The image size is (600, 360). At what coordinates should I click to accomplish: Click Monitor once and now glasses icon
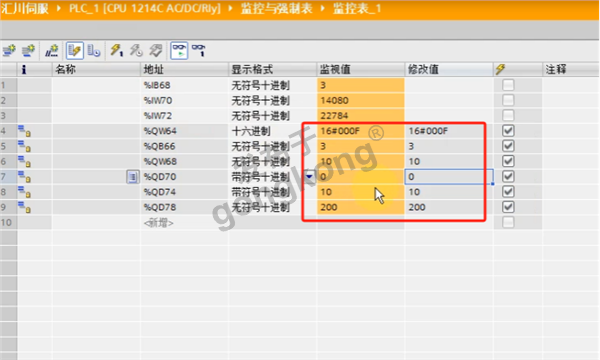pos(199,50)
